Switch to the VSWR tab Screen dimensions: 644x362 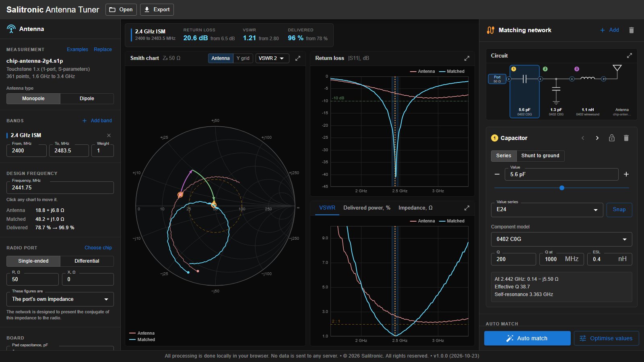tap(327, 208)
